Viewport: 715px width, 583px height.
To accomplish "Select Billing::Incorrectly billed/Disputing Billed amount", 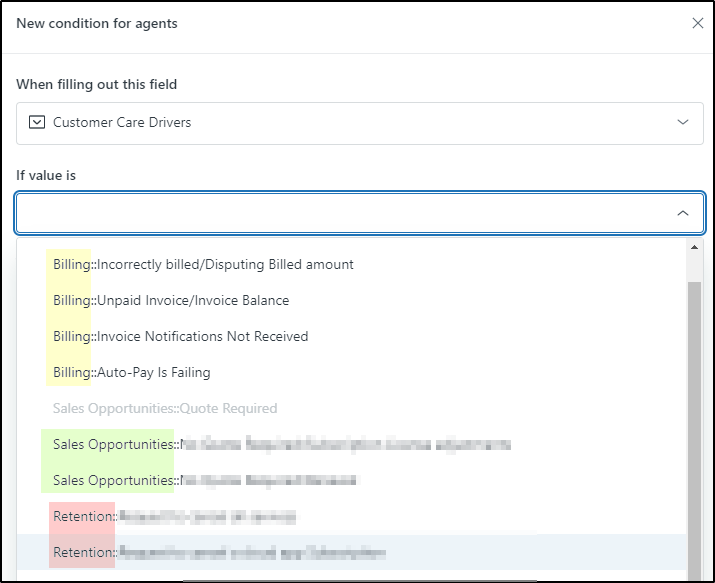I will (203, 265).
